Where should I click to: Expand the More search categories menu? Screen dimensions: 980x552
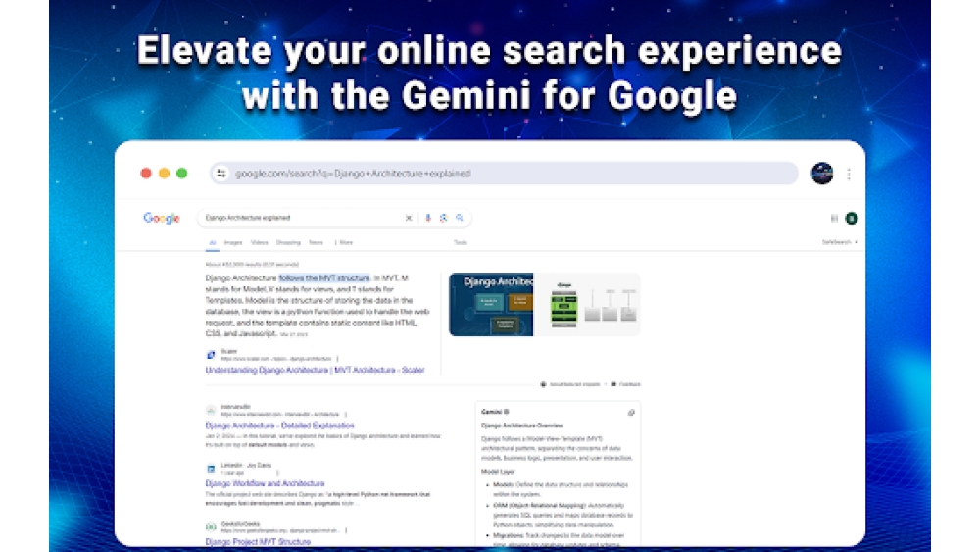[x=344, y=242]
